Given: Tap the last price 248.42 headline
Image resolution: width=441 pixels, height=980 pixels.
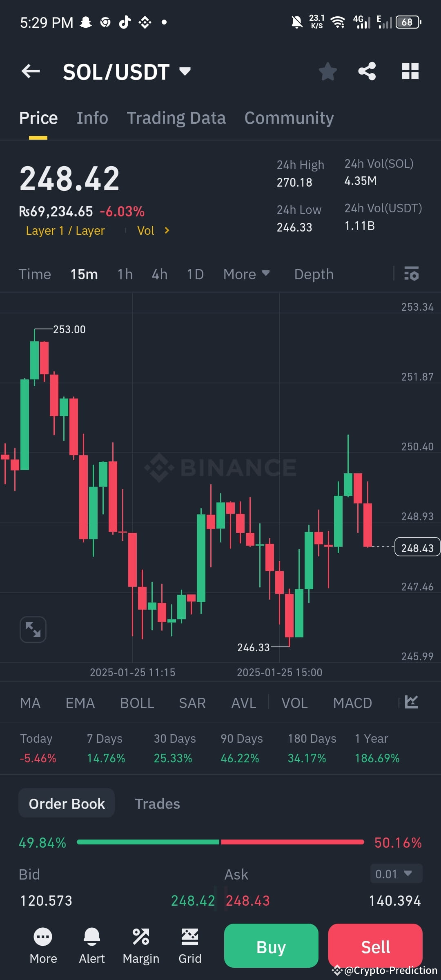Looking at the screenshot, I should tap(69, 178).
